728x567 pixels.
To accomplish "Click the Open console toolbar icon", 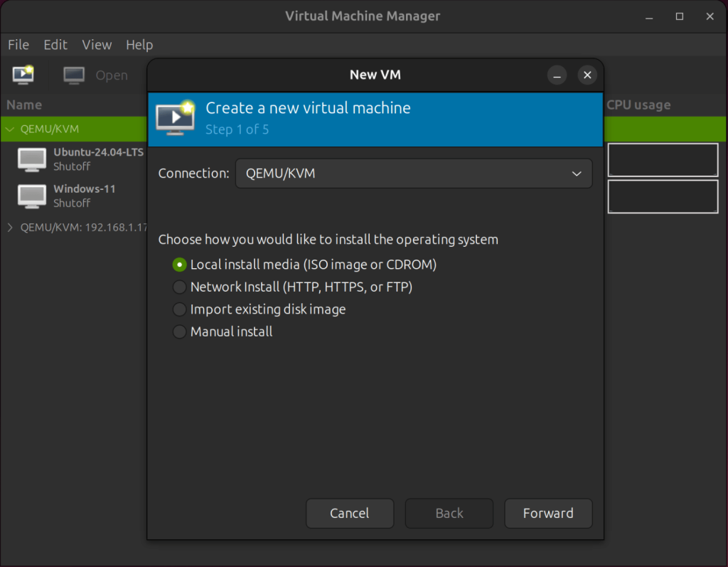I will (73, 75).
